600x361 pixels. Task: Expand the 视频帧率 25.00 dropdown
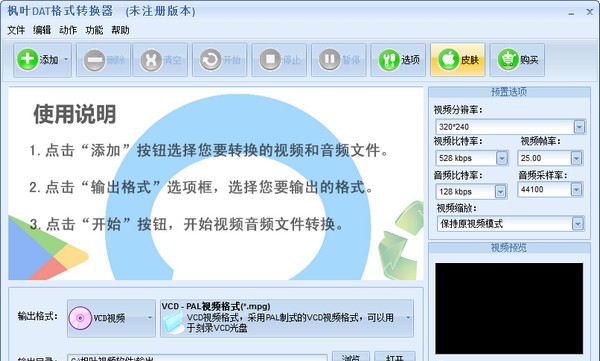576,158
